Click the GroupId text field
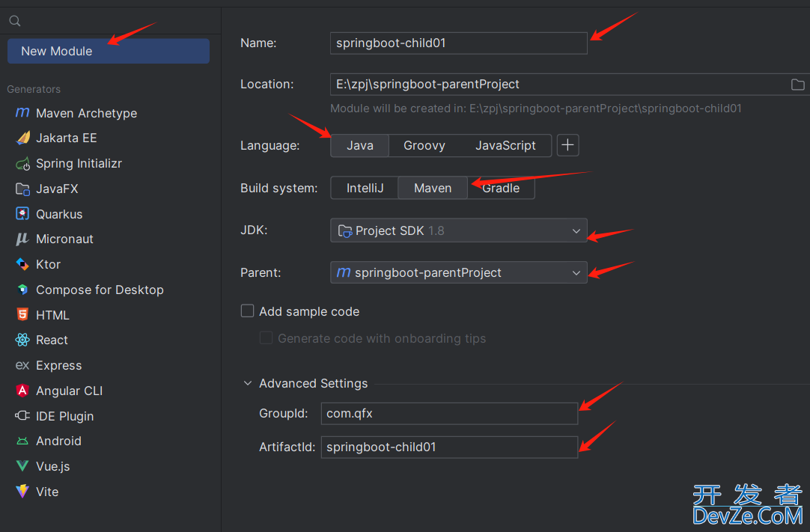Viewport: 810px width, 532px height. coord(449,414)
